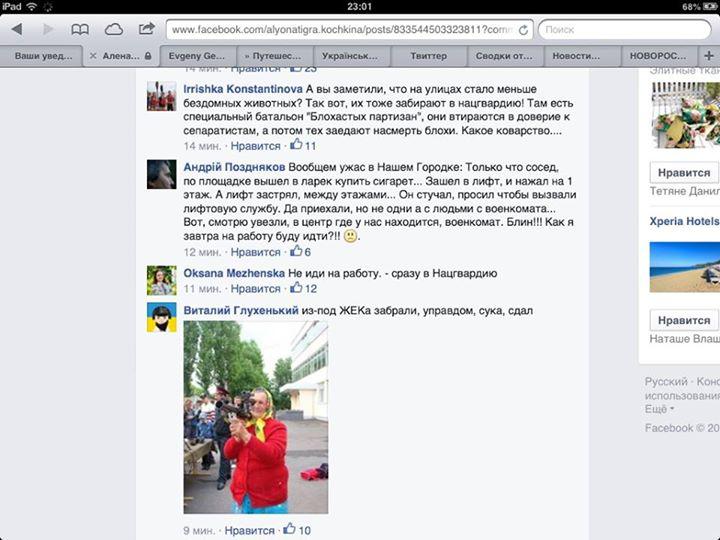The width and height of the screenshot is (720, 540).
Task: Open the bookmarks book icon
Action: pyautogui.click(x=80, y=30)
